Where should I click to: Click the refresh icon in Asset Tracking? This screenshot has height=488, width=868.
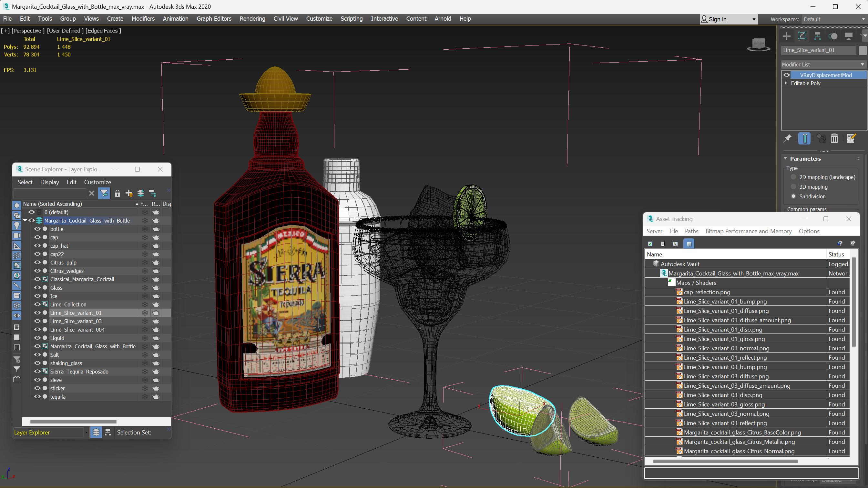coord(650,244)
